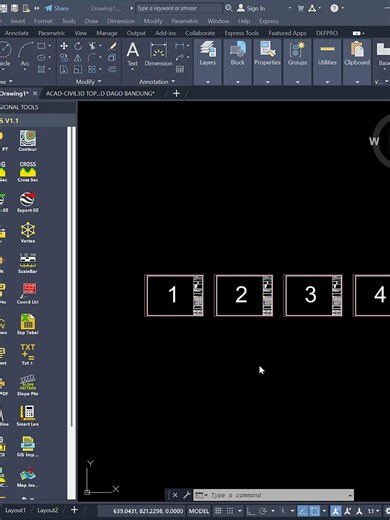Select the Arc drawing tool
Screen dimensions: 390x520
25,54
